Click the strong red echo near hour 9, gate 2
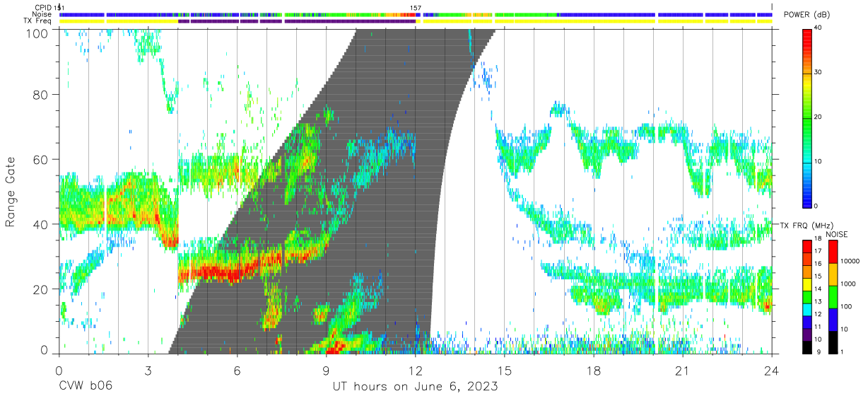Screen dimensions: 868x401 tap(335, 346)
